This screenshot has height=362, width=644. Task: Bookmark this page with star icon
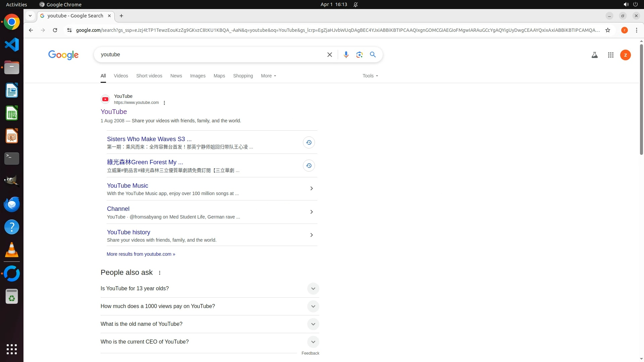pyautogui.click(x=607, y=30)
